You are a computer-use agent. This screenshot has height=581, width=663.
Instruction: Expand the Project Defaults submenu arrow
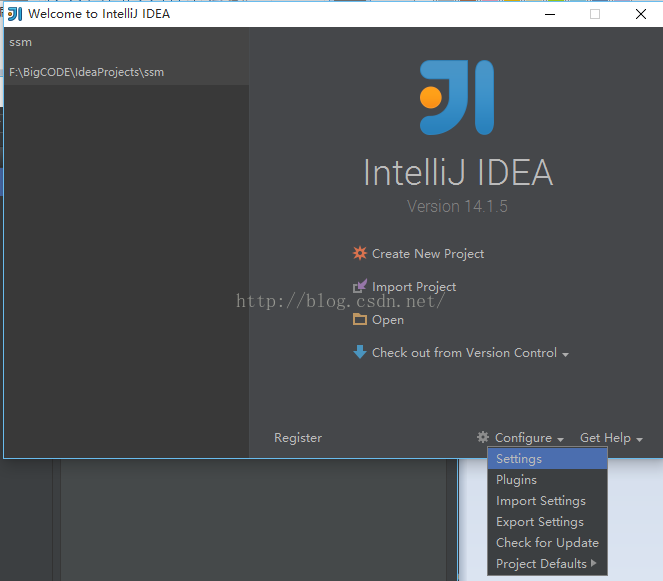click(x=594, y=563)
